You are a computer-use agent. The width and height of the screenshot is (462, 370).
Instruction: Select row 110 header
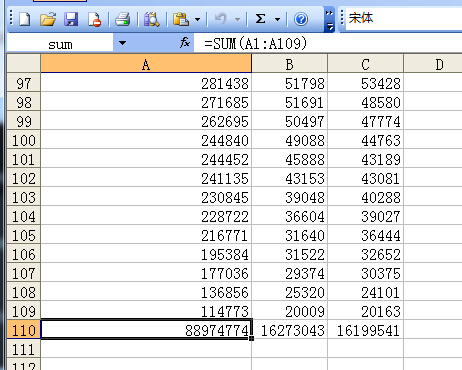click(x=24, y=330)
